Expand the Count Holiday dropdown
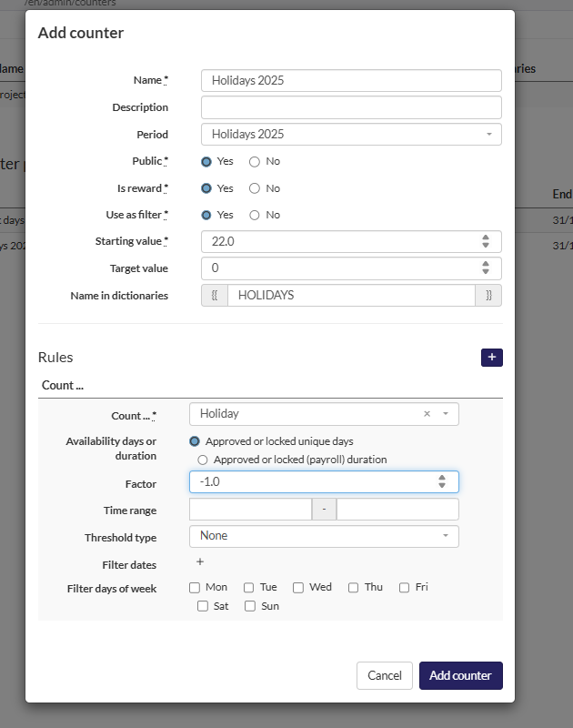 pyautogui.click(x=445, y=414)
